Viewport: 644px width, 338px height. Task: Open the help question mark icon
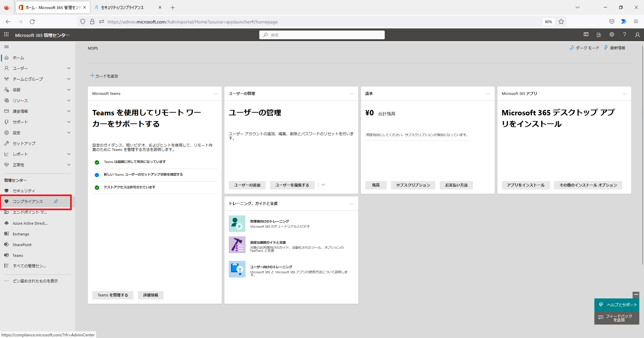coord(625,35)
